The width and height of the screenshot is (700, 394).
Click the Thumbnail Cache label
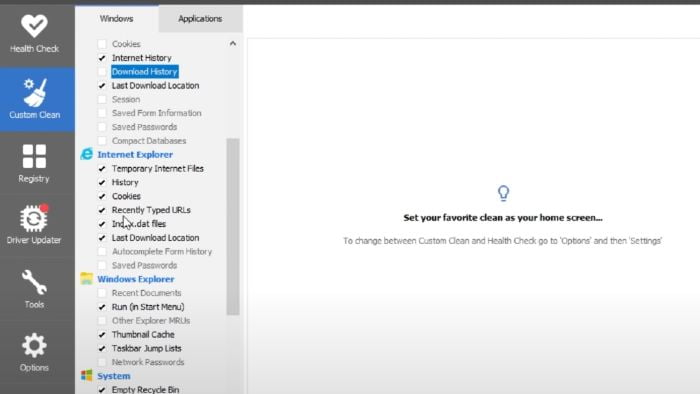coord(143,334)
